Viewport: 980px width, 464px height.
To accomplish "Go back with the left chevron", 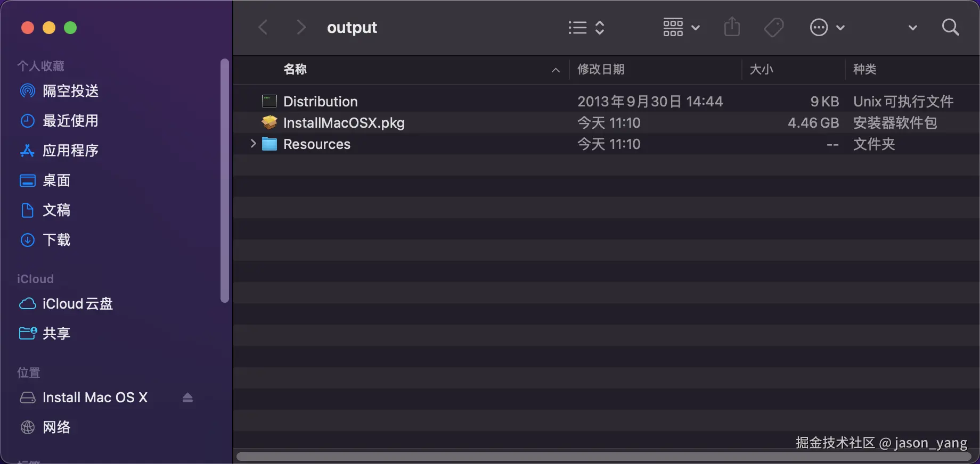I will pos(263,27).
